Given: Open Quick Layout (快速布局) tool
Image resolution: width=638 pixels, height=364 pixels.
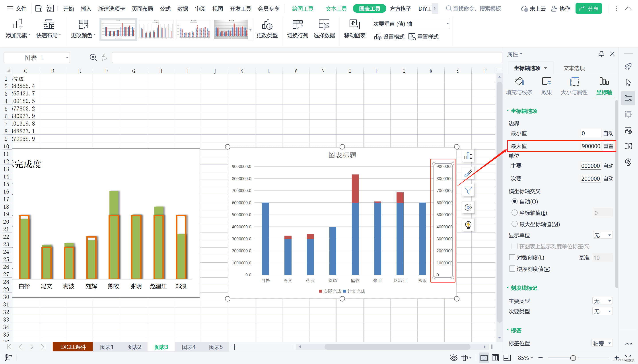Looking at the screenshot, I should click(49, 24).
